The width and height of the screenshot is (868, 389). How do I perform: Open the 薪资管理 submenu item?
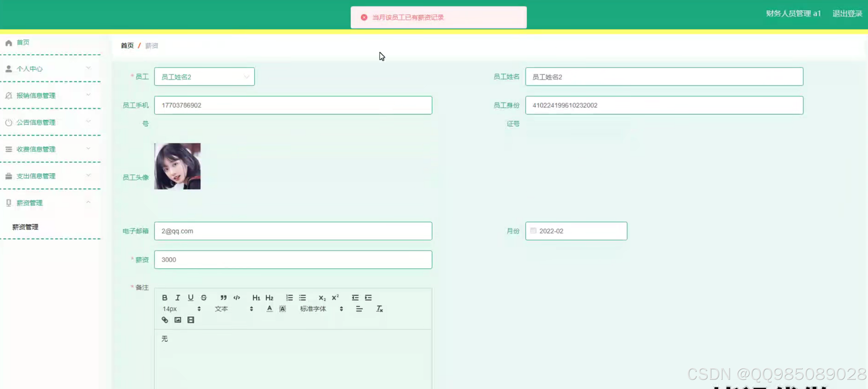25,227
